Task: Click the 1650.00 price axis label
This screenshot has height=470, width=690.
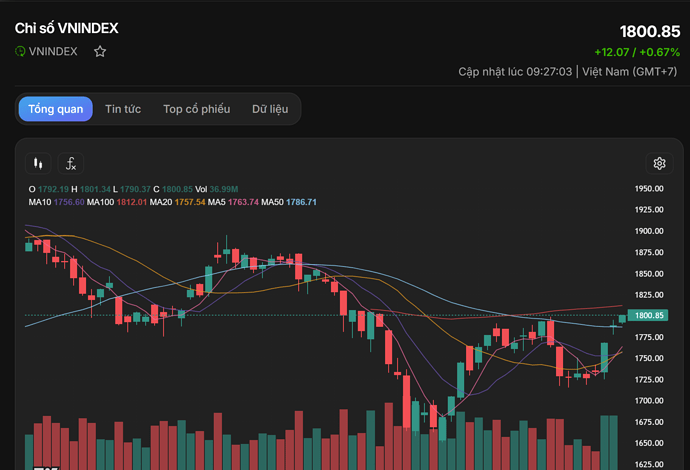Action: 649,443
